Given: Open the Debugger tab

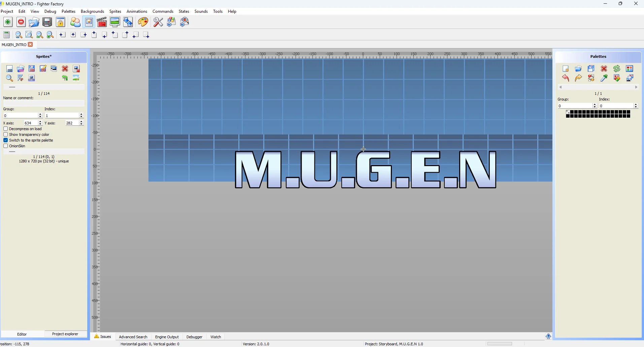Looking at the screenshot, I should 195,337.
